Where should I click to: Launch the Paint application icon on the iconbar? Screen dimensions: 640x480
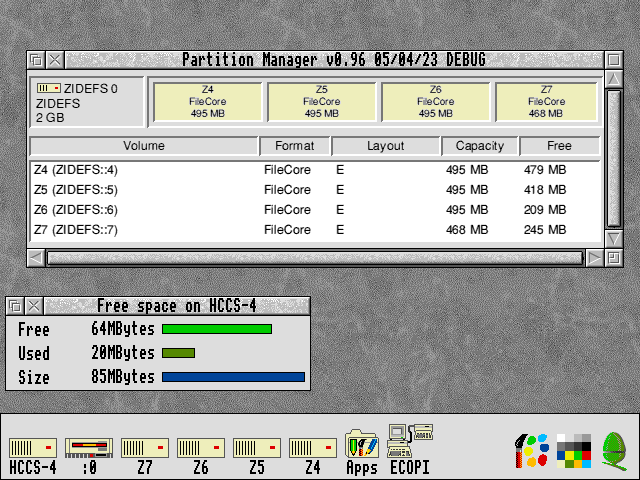click(x=531, y=451)
